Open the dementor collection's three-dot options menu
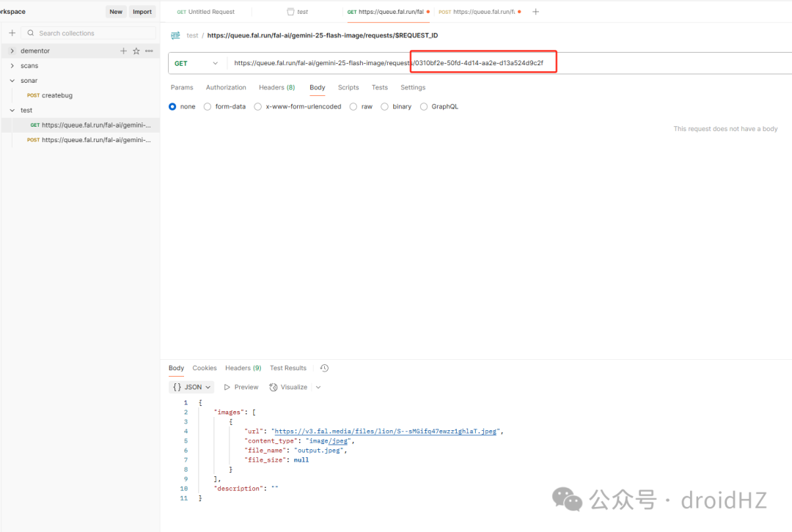 tap(149, 51)
